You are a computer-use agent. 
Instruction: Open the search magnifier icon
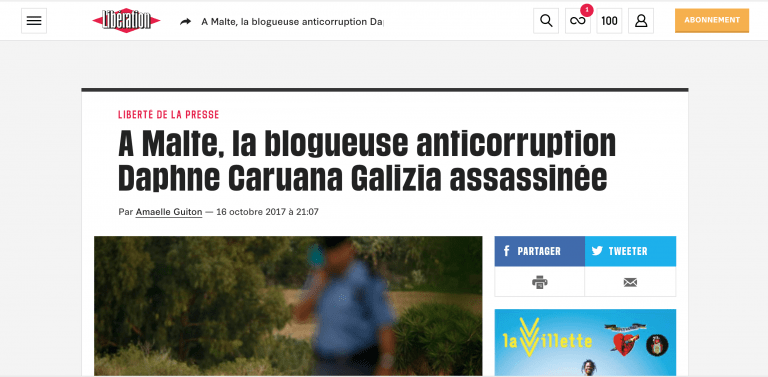[x=546, y=21]
